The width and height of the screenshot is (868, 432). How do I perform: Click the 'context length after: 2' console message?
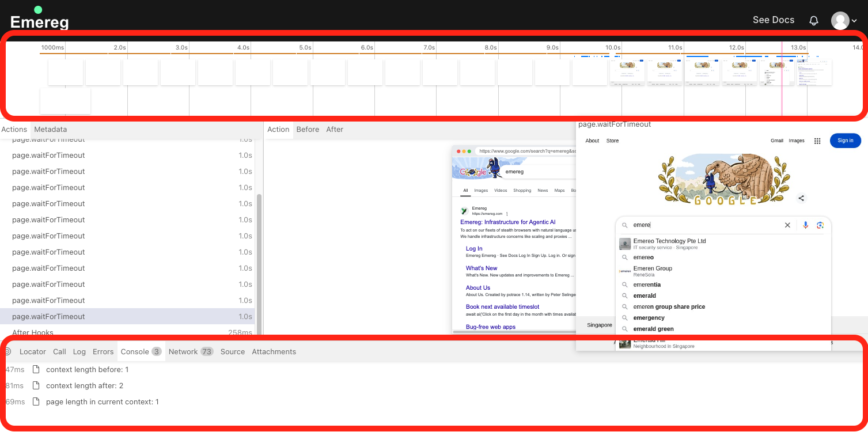[85, 385]
